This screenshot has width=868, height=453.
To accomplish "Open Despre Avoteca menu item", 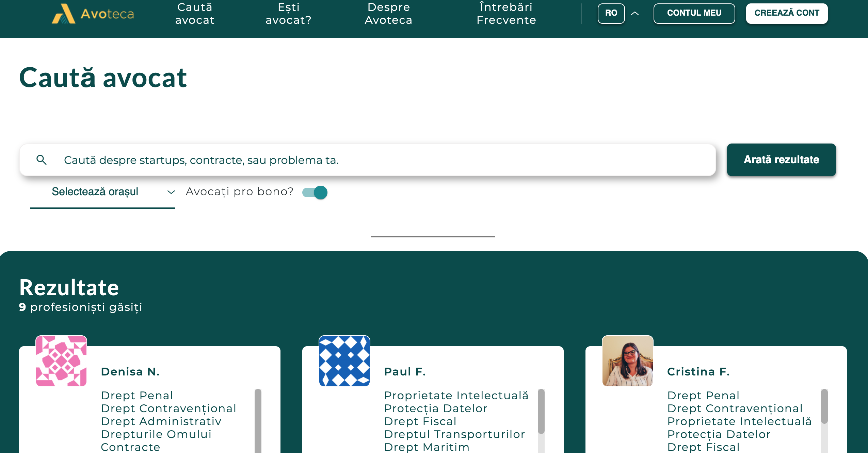I will pyautogui.click(x=388, y=14).
